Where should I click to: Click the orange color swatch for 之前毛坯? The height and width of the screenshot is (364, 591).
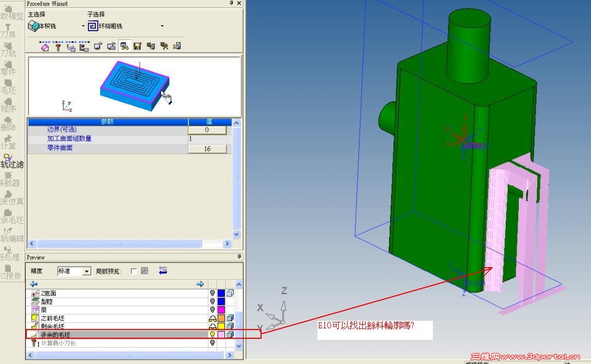(x=221, y=318)
